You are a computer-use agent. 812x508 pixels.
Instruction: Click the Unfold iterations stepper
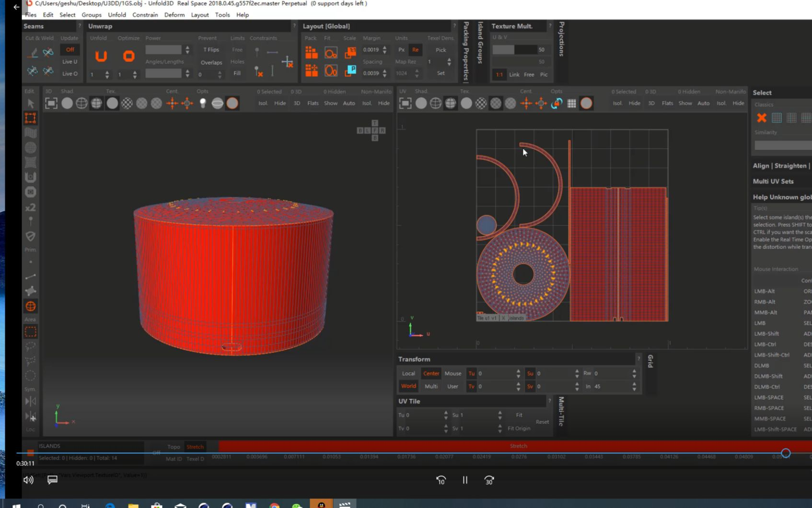(x=107, y=74)
